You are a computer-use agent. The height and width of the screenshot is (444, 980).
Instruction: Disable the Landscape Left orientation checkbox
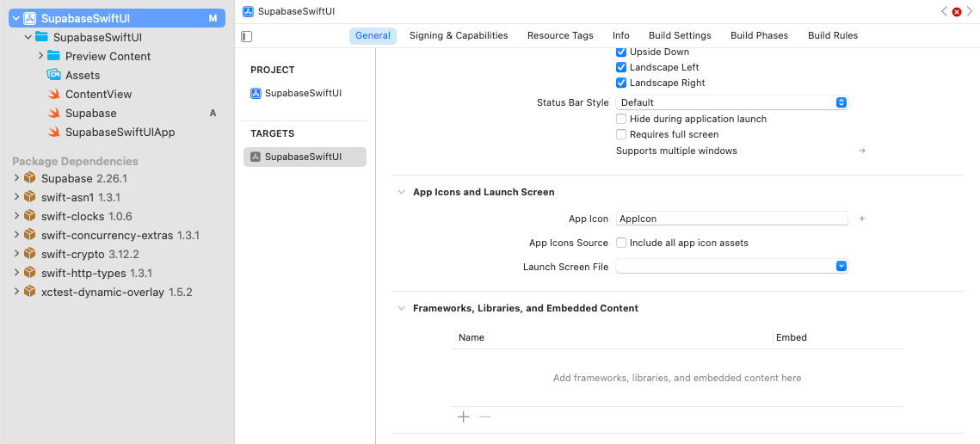coord(621,67)
